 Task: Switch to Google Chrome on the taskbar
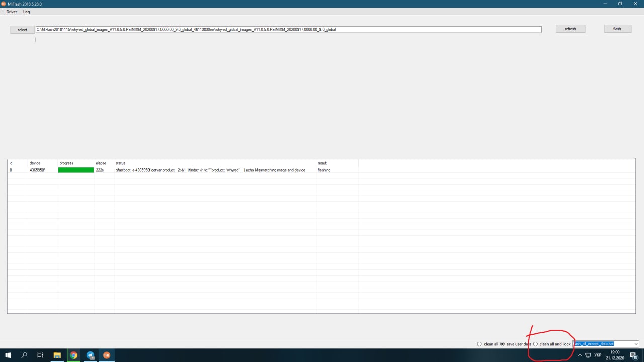(73, 355)
